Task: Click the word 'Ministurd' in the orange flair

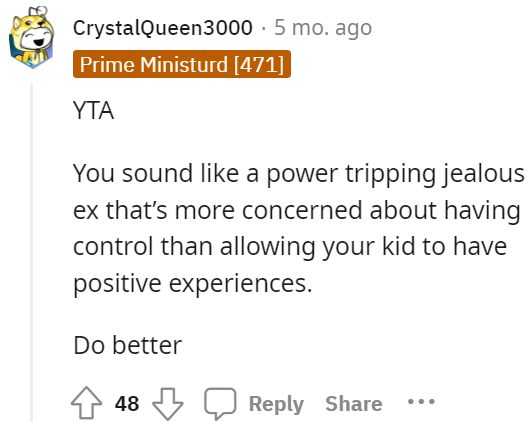Action: pyautogui.click(x=184, y=64)
